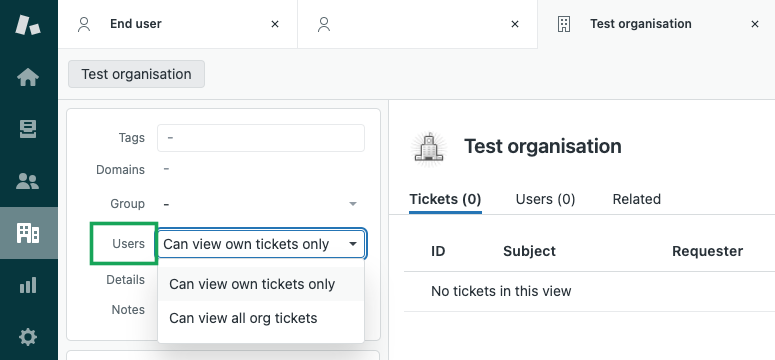Expand the Group dropdown arrow
The height and width of the screenshot is (360, 775).
click(x=352, y=204)
